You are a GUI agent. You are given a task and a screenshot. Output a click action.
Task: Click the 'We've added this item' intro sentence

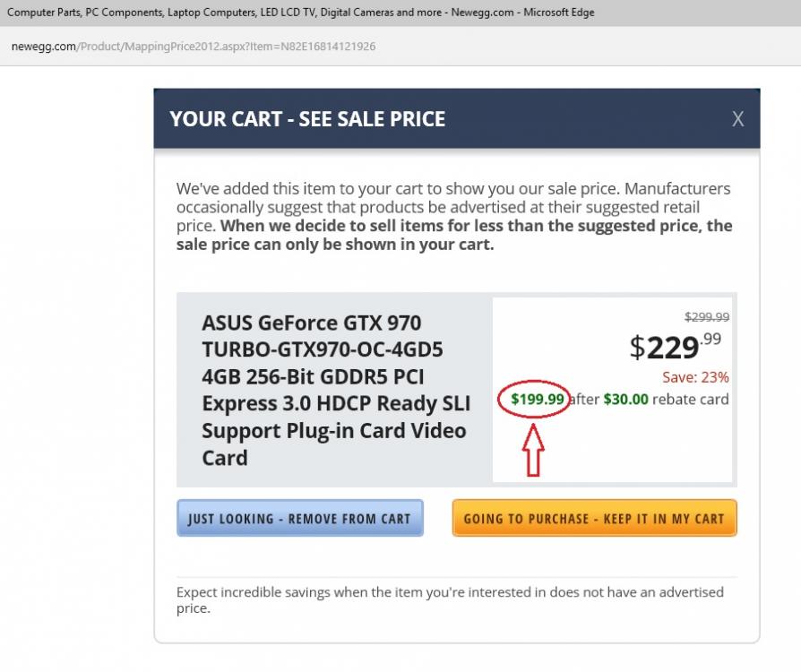pos(398,188)
